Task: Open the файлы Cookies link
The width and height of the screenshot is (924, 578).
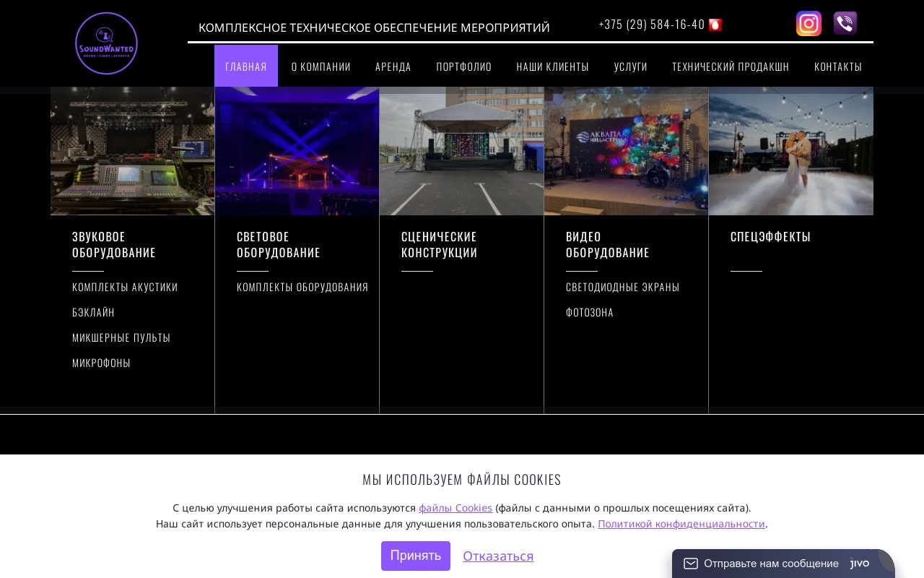Action: click(456, 508)
